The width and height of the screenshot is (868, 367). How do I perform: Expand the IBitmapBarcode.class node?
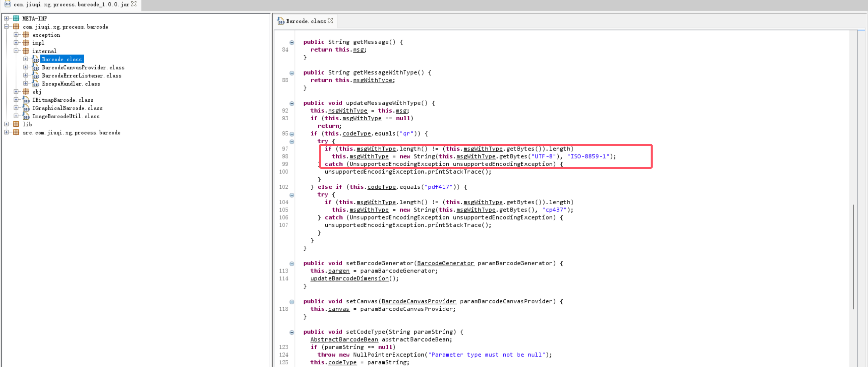point(16,100)
